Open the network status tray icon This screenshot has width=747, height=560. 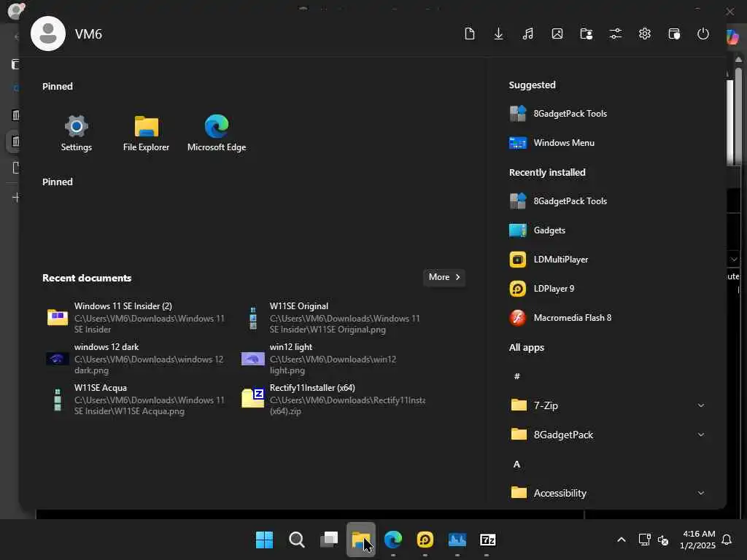[644, 540]
